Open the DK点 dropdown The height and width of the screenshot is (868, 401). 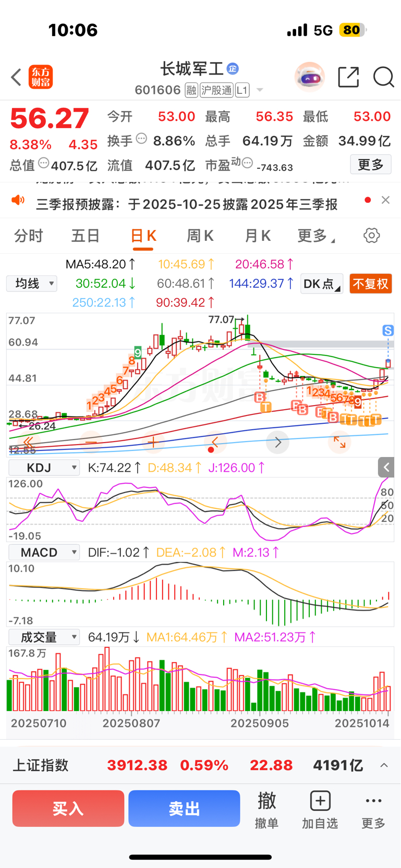(x=322, y=284)
